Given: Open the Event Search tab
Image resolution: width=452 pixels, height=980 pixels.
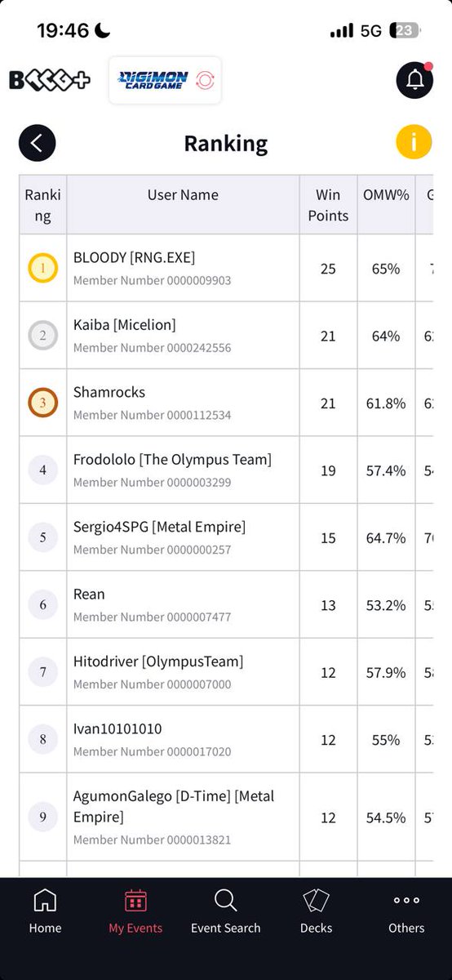Looking at the screenshot, I should pyautogui.click(x=226, y=911).
